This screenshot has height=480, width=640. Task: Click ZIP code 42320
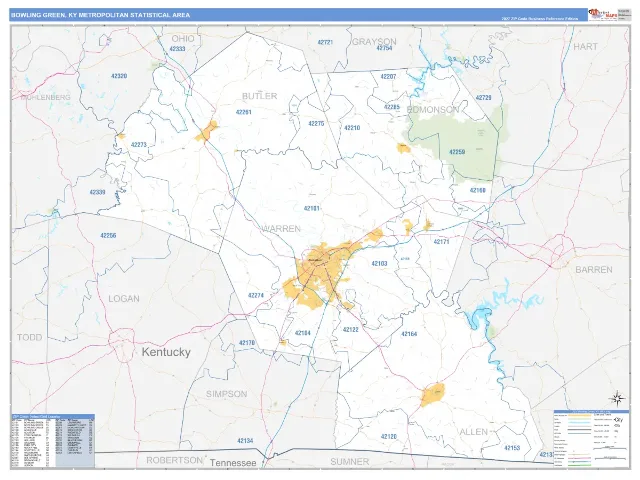click(119, 76)
